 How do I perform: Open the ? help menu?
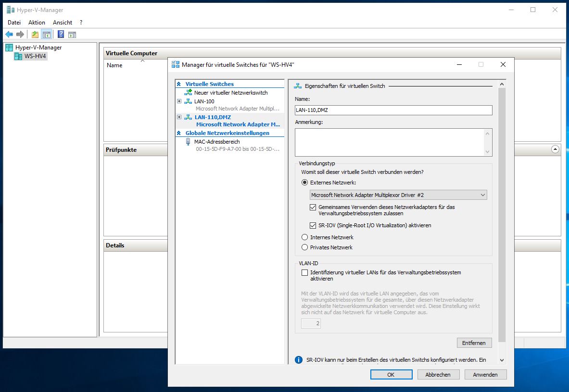coord(81,23)
